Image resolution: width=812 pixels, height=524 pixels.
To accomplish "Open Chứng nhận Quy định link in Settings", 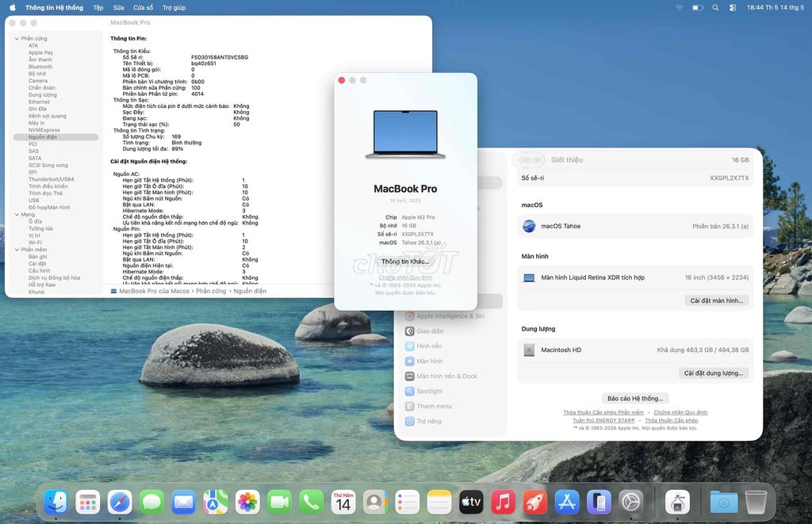I will click(680, 413).
